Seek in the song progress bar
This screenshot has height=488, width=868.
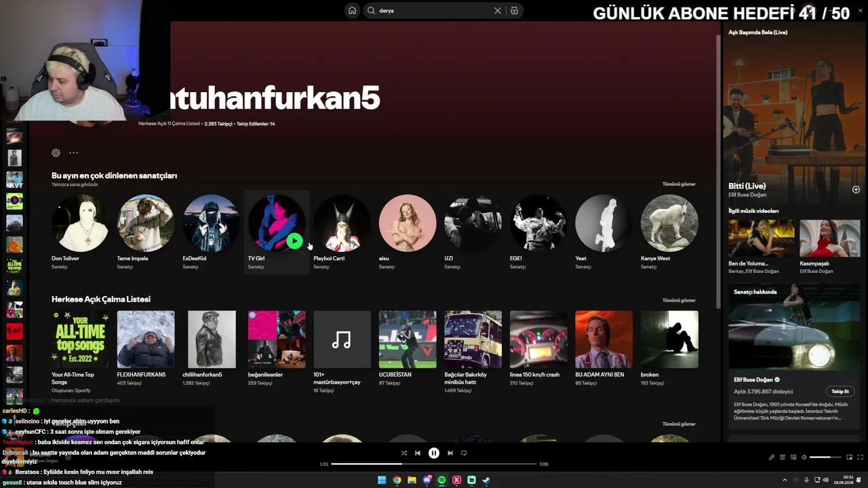[434, 464]
